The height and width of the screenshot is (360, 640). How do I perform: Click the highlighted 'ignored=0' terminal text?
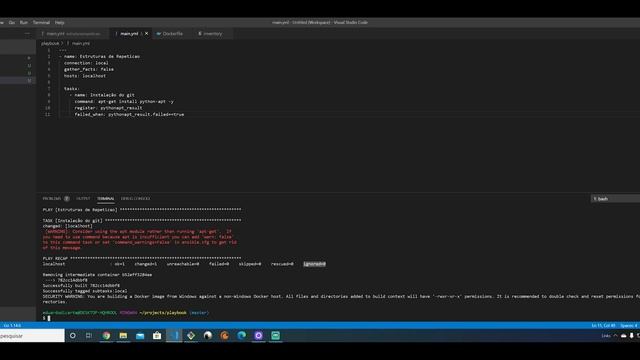point(314,264)
